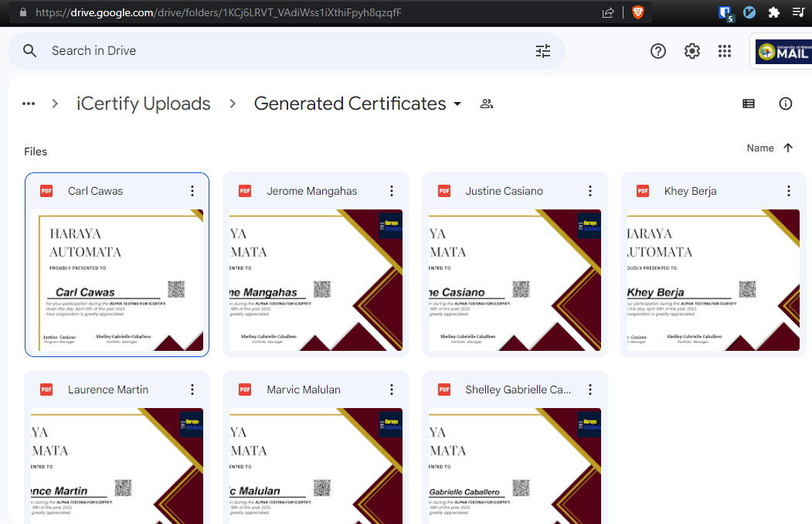
Task: Click the shared folder people icon
Action: click(x=487, y=104)
